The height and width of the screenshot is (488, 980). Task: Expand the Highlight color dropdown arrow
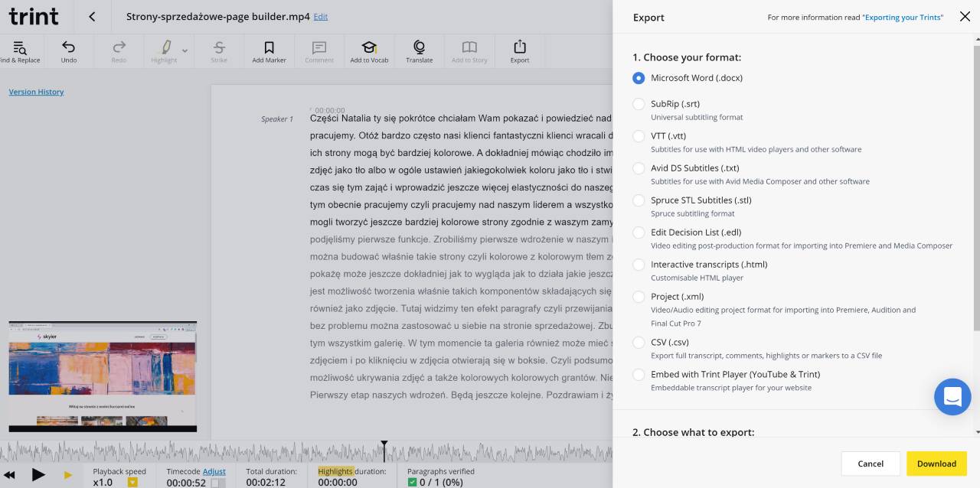[185, 50]
